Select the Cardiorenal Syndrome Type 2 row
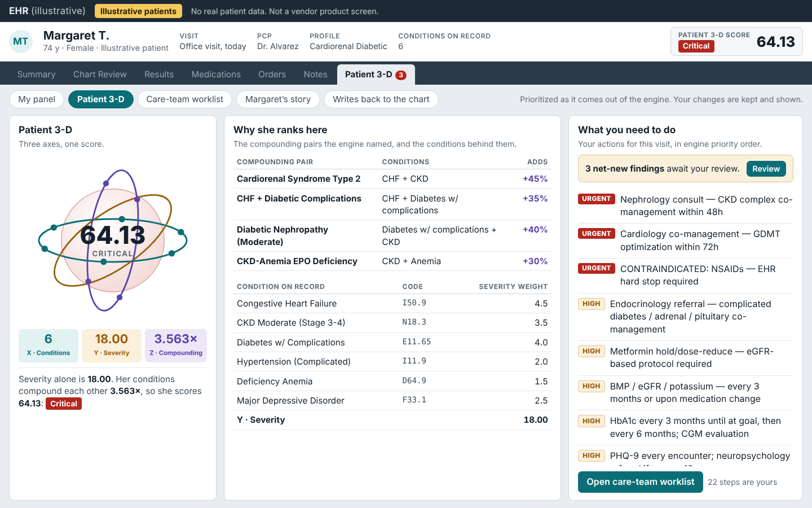 click(392, 179)
